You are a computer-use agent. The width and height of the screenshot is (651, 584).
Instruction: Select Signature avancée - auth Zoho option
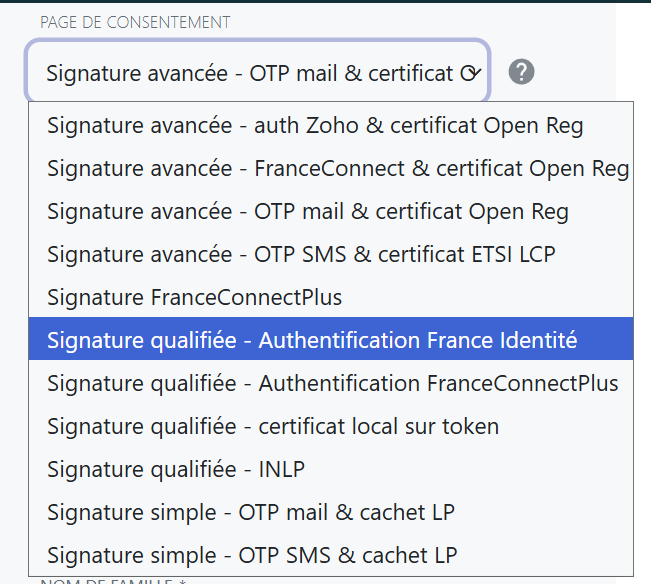tap(331, 125)
